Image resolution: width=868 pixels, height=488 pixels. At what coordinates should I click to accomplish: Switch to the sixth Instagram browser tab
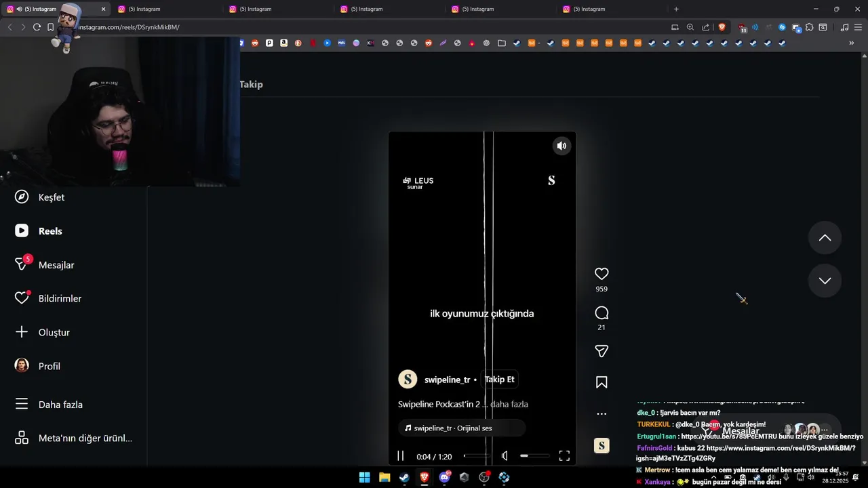click(x=611, y=9)
